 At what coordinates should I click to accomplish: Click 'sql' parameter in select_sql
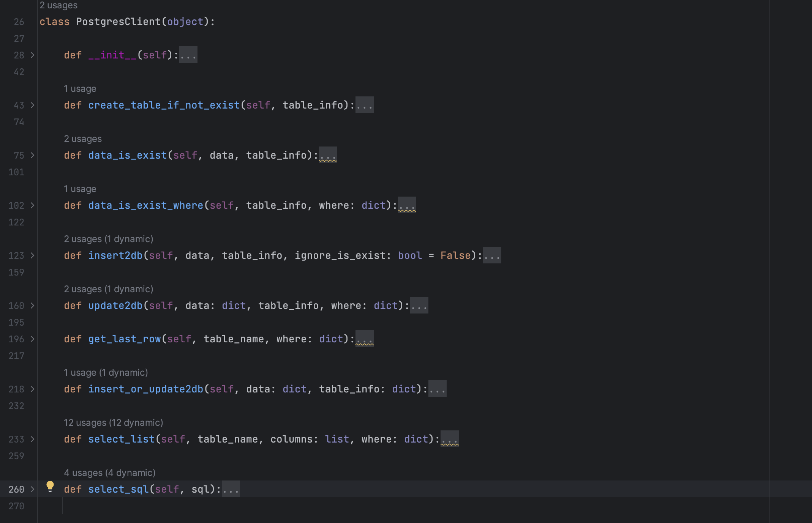201,489
